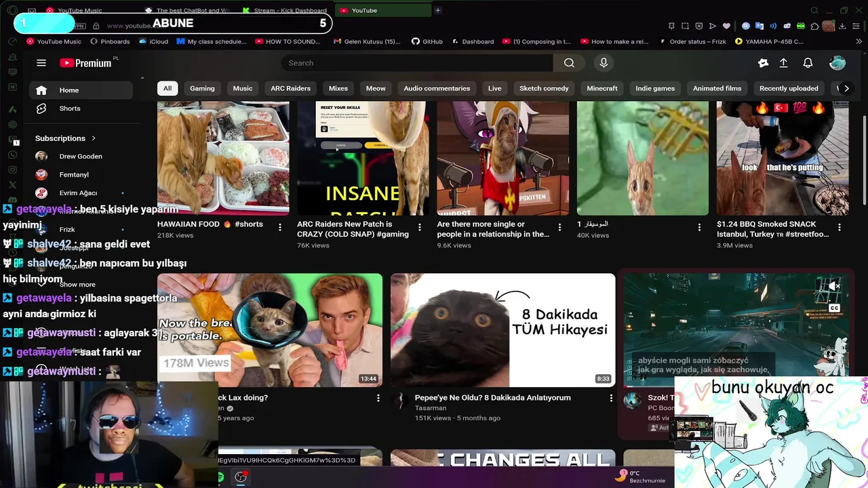Open Instagram in Opera sidebar

click(12, 169)
